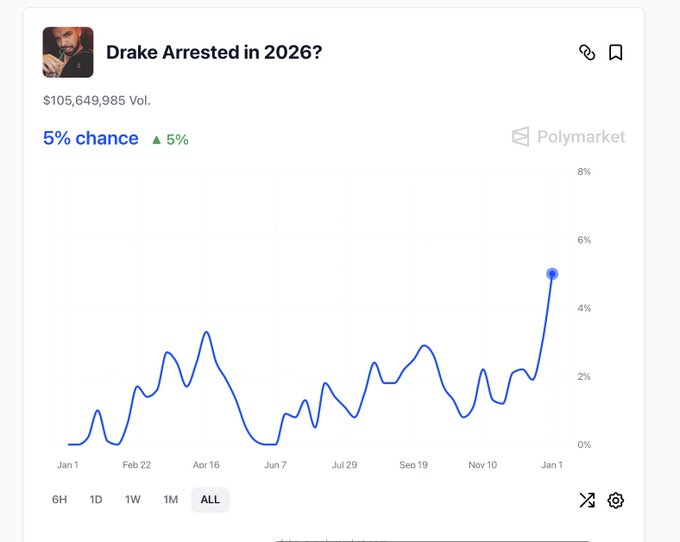Click the Drake market thumbnail image
This screenshot has width=680, height=542.
68,52
